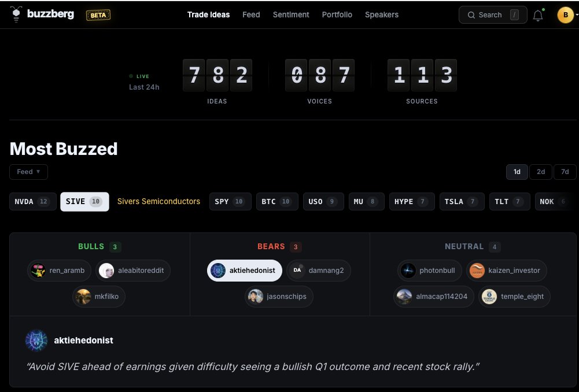This screenshot has height=392, width=579.
Task: Select the photonbull name chip
Action: (x=430, y=271)
